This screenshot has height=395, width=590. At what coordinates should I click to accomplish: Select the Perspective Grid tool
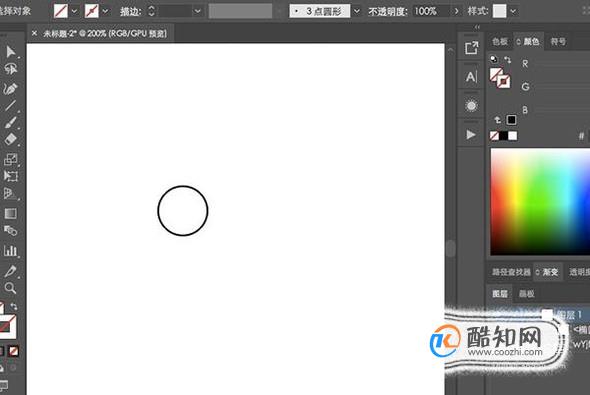point(10,193)
